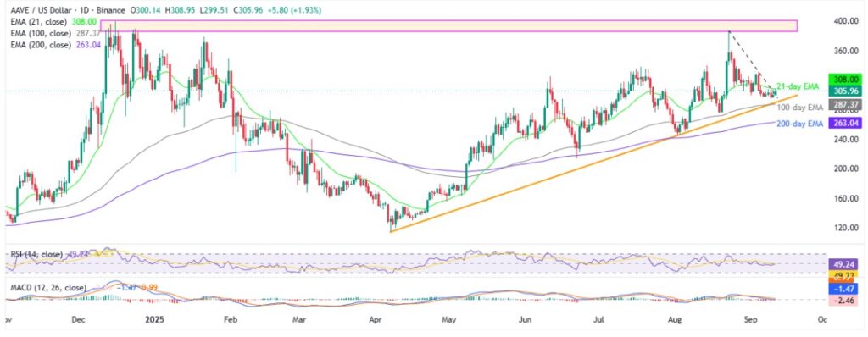The width and height of the screenshot is (868, 337).
Task: Click the Mar label on time axis
Action: (x=299, y=319)
